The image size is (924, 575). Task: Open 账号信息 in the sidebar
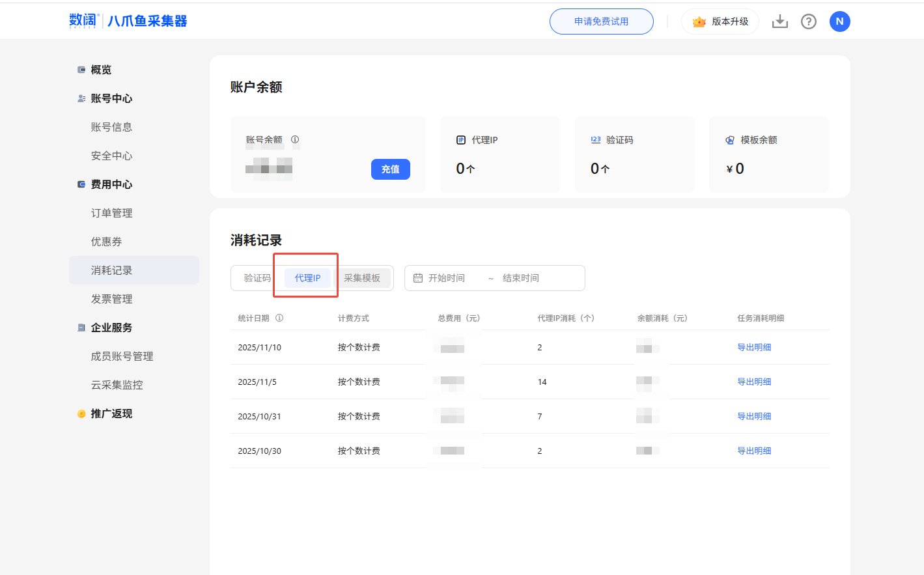111,127
